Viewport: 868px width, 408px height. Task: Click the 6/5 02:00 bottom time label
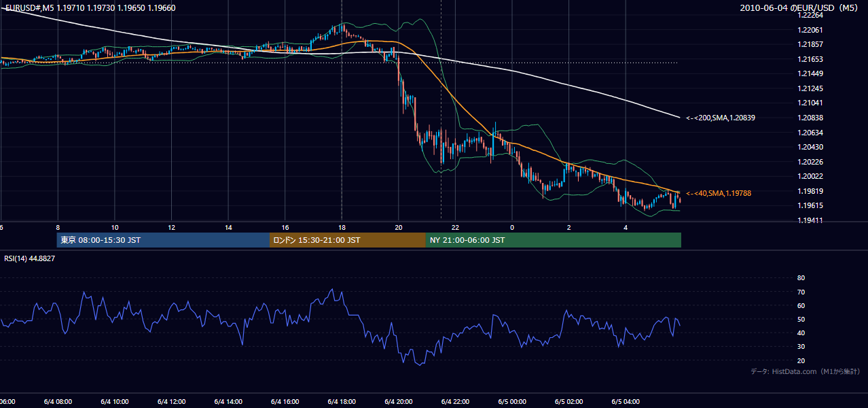(x=568, y=401)
